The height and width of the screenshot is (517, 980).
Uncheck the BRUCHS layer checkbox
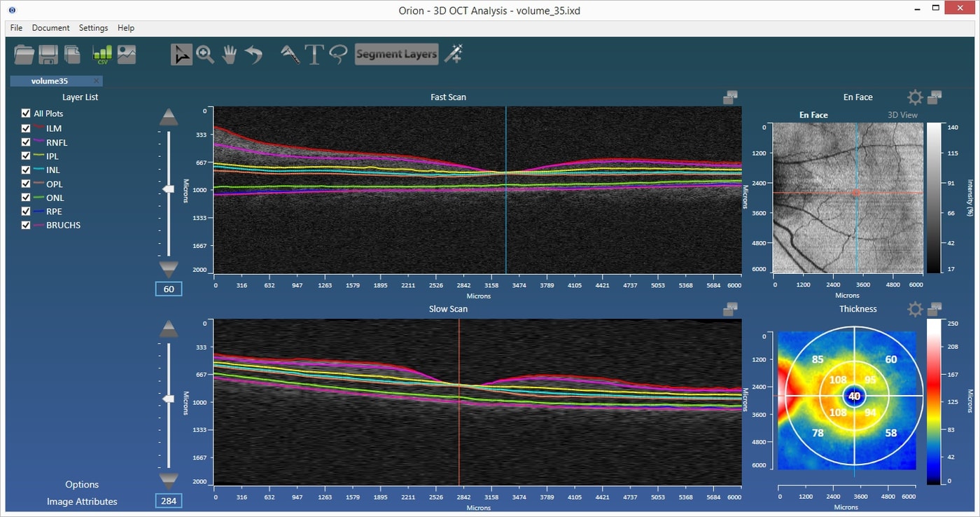coord(26,225)
